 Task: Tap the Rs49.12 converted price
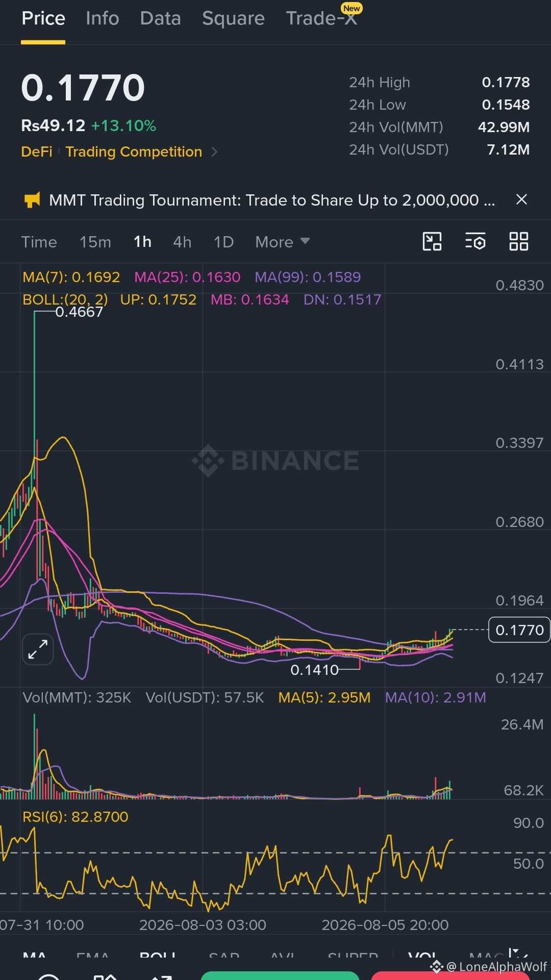tap(53, 125)
